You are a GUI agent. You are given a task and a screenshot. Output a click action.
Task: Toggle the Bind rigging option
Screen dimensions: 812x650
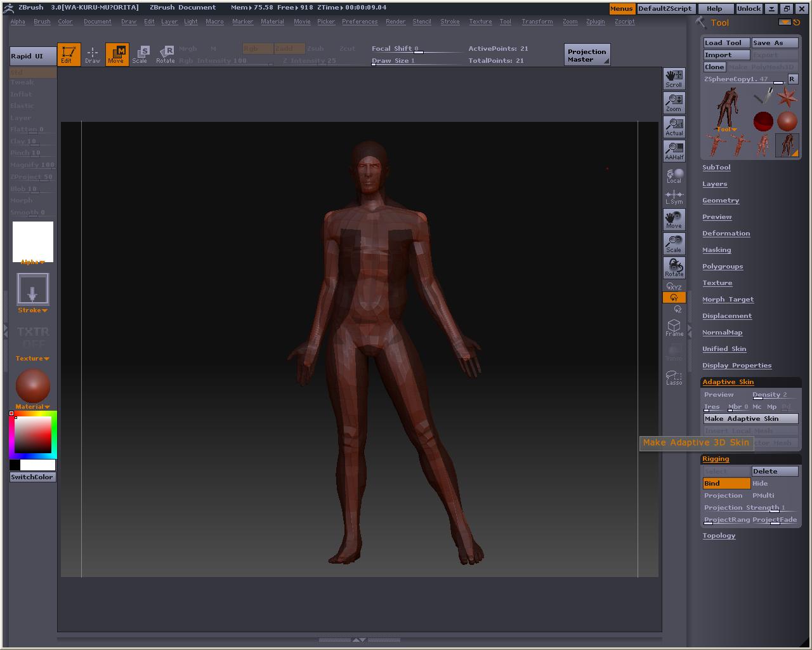point(726,484)
